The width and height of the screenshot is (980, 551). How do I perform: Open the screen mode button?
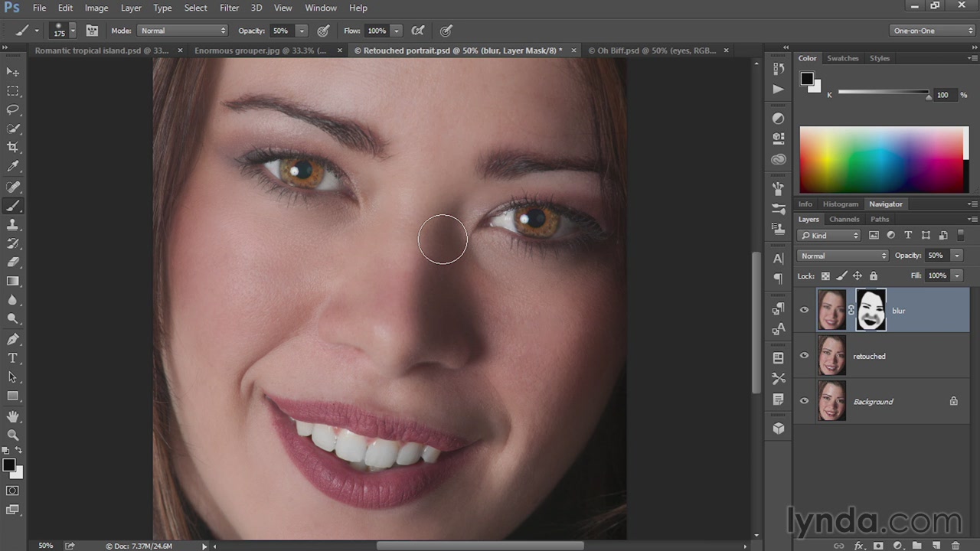13,510
